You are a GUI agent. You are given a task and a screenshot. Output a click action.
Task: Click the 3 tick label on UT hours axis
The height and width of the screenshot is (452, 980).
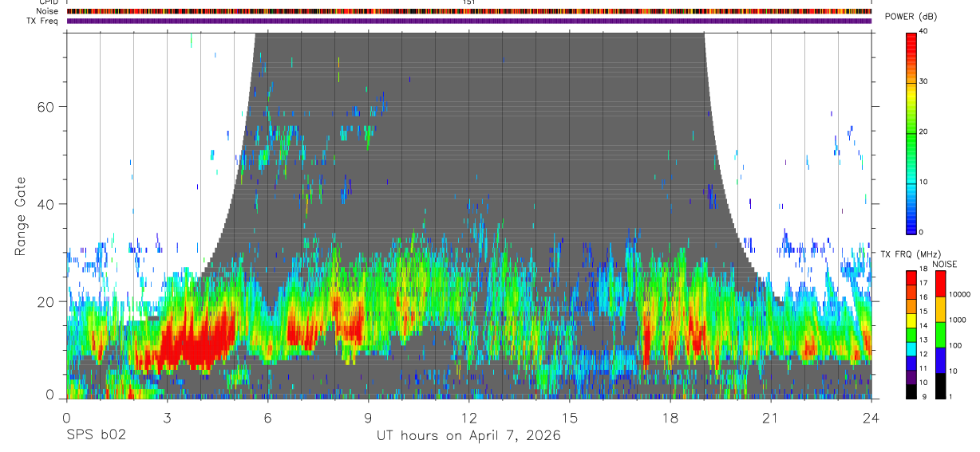click(167, 418)
